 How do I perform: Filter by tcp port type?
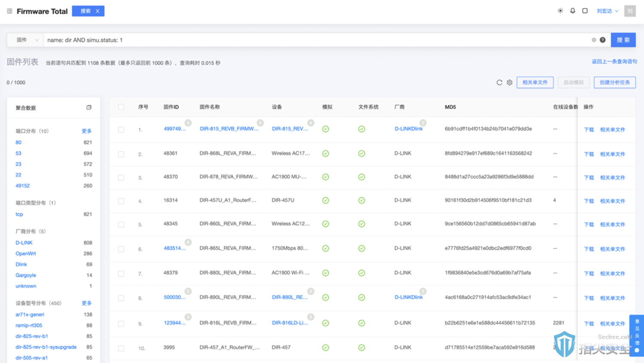point(19,214)
